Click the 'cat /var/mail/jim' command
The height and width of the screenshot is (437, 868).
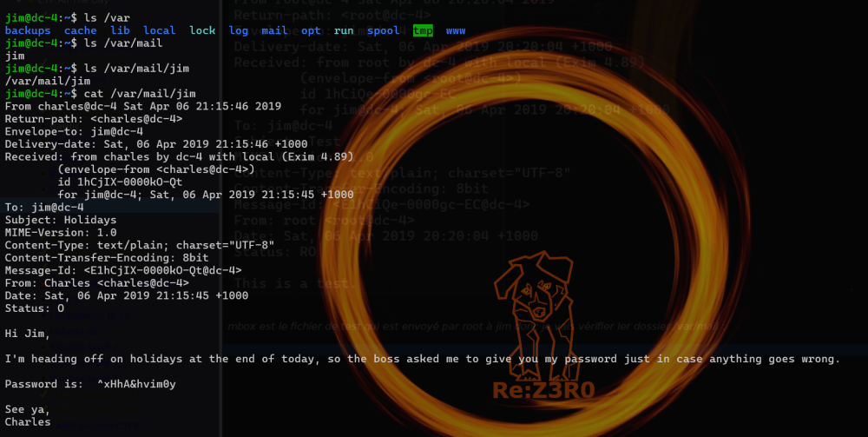click(x=136, y=93)
